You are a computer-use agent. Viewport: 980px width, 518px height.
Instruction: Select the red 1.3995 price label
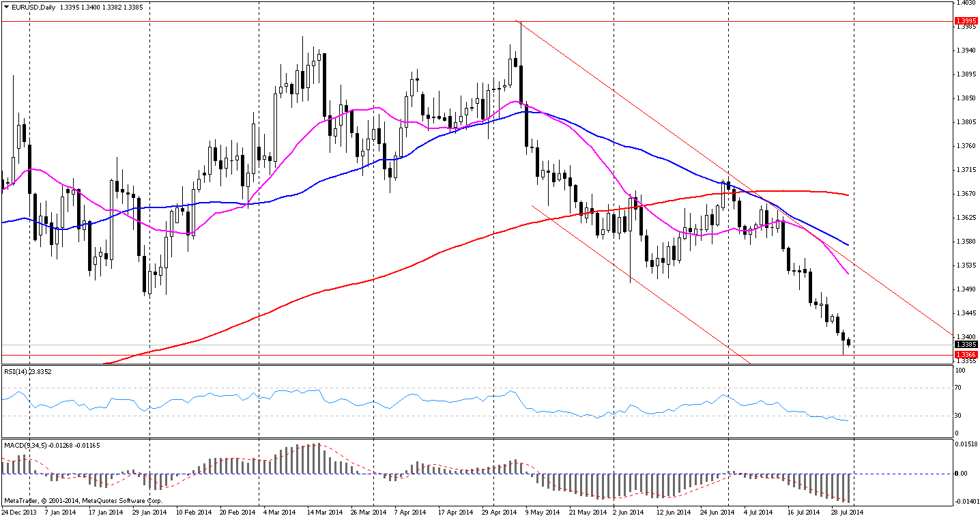966,21
